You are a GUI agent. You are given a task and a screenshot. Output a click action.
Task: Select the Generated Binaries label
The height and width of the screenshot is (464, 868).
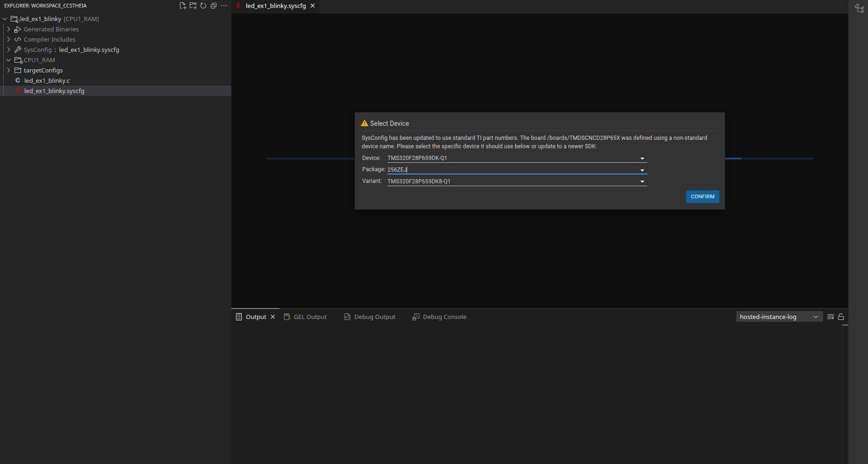51,29
